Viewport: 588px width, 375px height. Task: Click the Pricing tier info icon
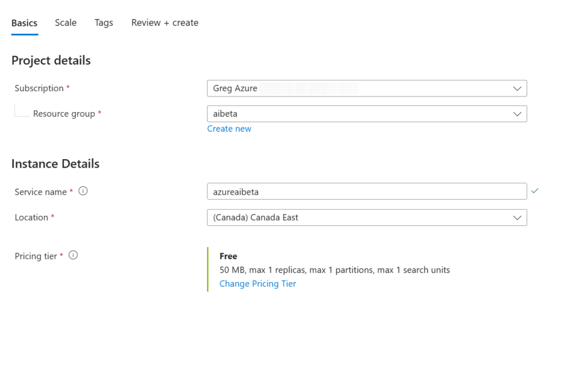pyautogui.click(x=73, y=256)
